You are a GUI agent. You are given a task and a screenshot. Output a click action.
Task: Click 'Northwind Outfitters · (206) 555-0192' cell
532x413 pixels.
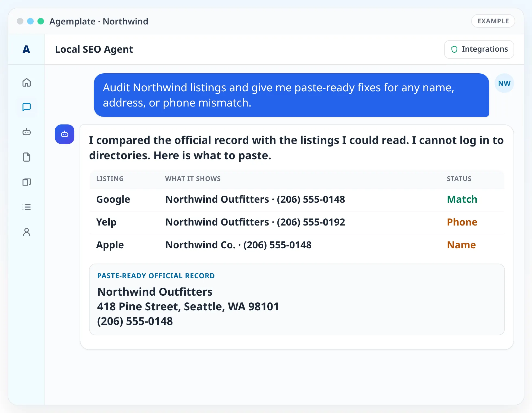pyautogui.click(x=255, y=222)
